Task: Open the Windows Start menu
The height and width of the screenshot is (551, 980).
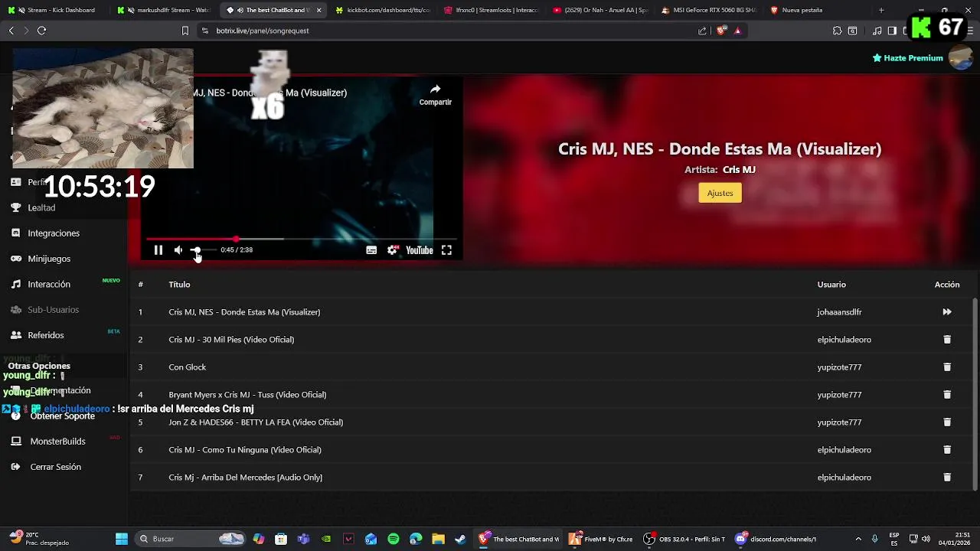Action: tap(121, 539)
